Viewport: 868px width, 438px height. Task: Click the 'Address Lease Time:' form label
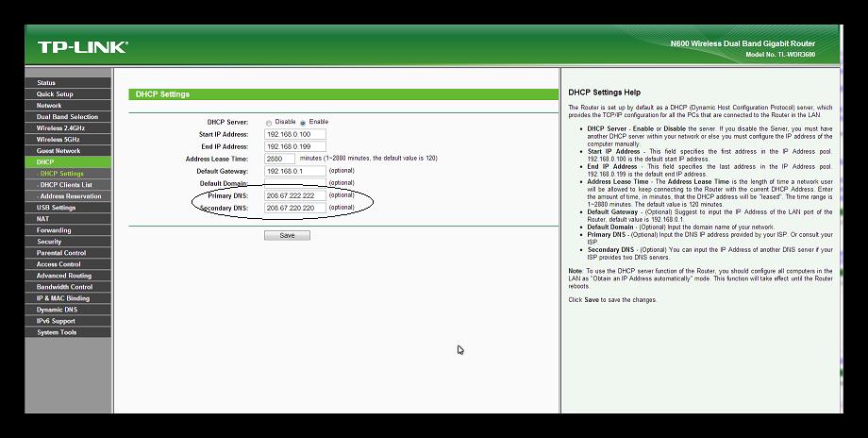216,160
